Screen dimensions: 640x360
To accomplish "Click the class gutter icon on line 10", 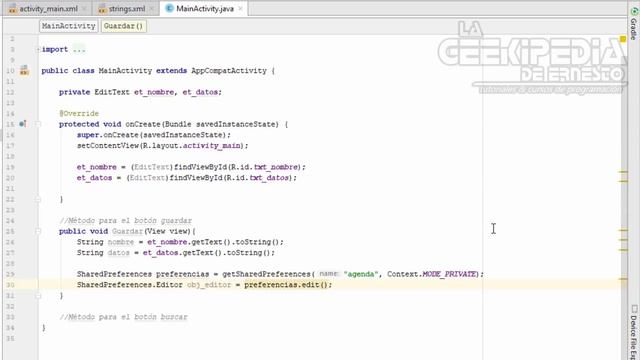I will point(24,70).
